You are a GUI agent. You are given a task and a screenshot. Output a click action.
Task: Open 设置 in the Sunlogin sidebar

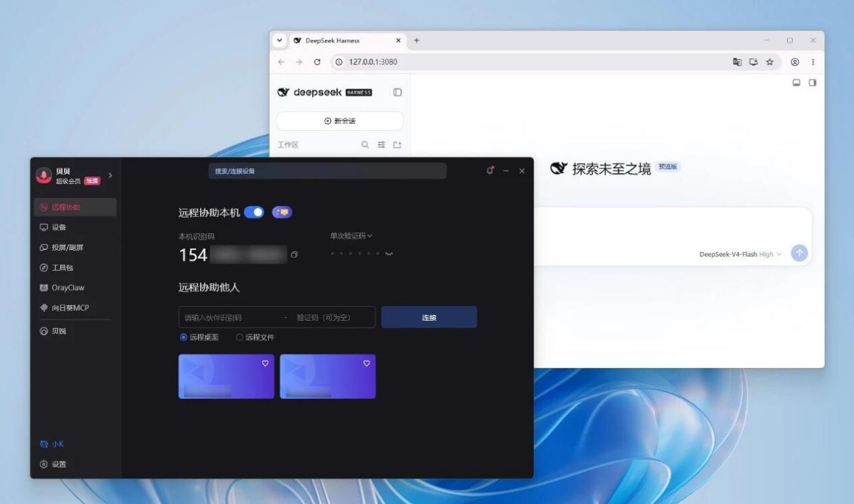[x=75, y=464]
